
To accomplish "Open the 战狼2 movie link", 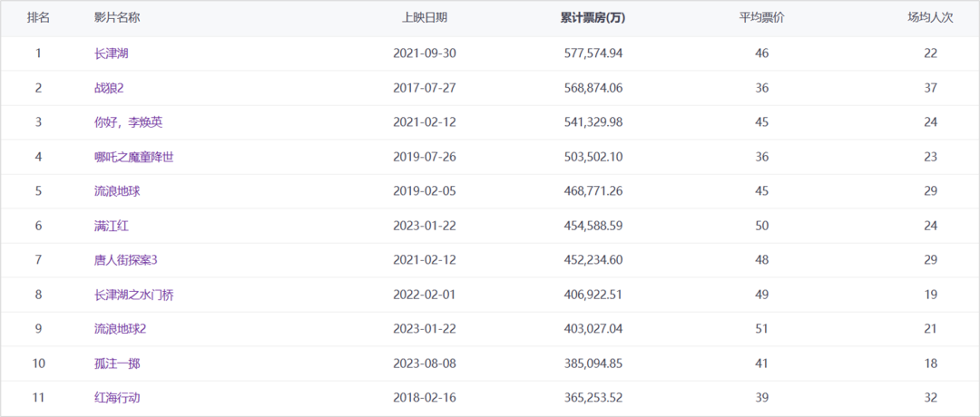I will pos(111,88).
